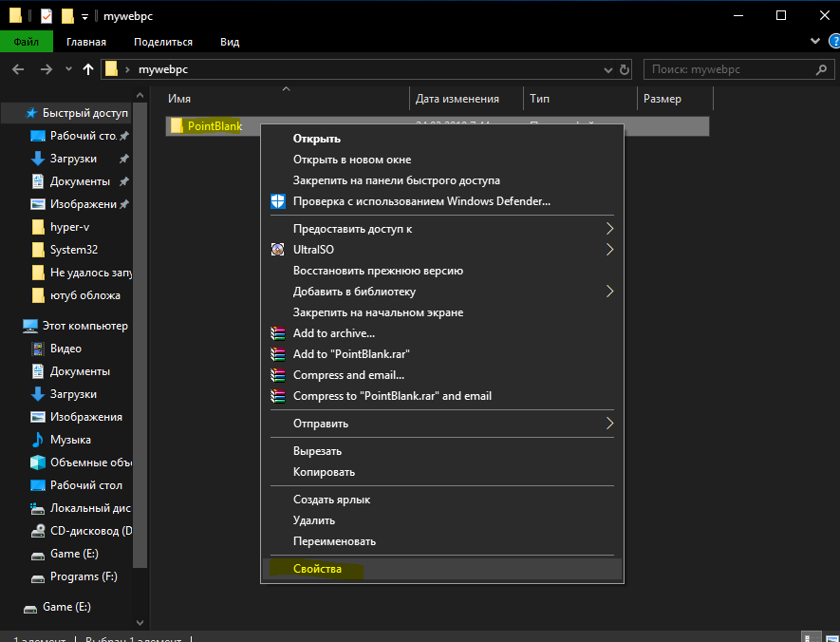The image size is (840, 642).
Task: Click WinRAR icon beside Compress and email...
Action: pos(277,375)
